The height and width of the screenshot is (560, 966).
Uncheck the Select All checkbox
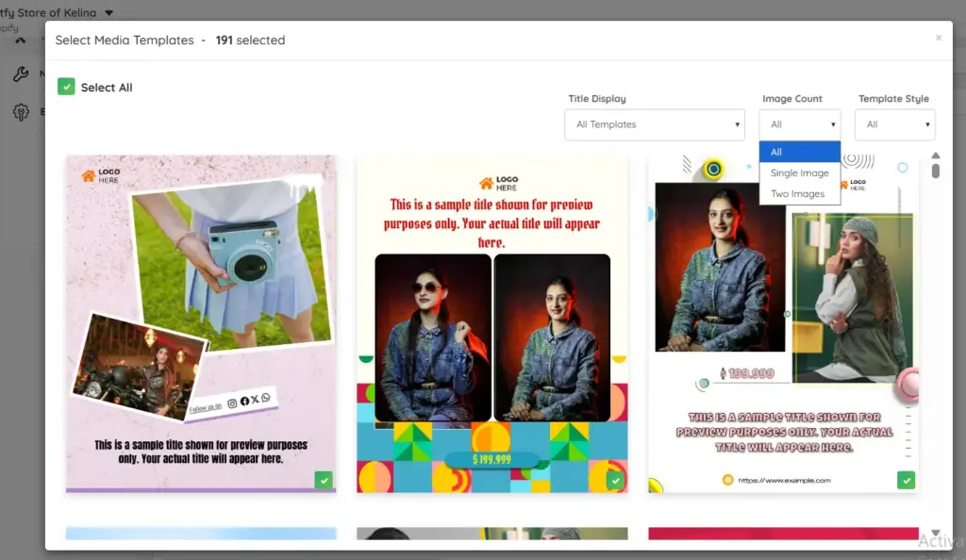(66, 86)
